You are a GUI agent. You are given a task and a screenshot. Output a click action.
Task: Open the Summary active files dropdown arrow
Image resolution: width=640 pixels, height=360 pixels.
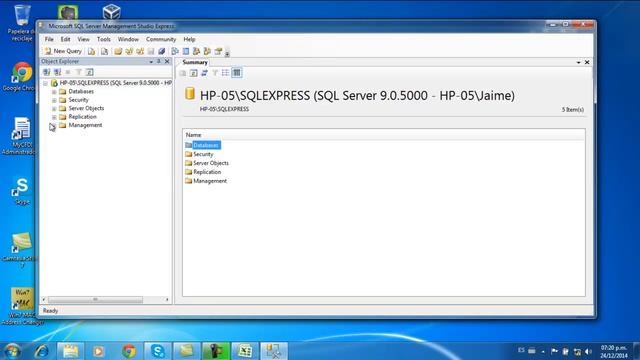pyautogui.click(x=578, y=62)
